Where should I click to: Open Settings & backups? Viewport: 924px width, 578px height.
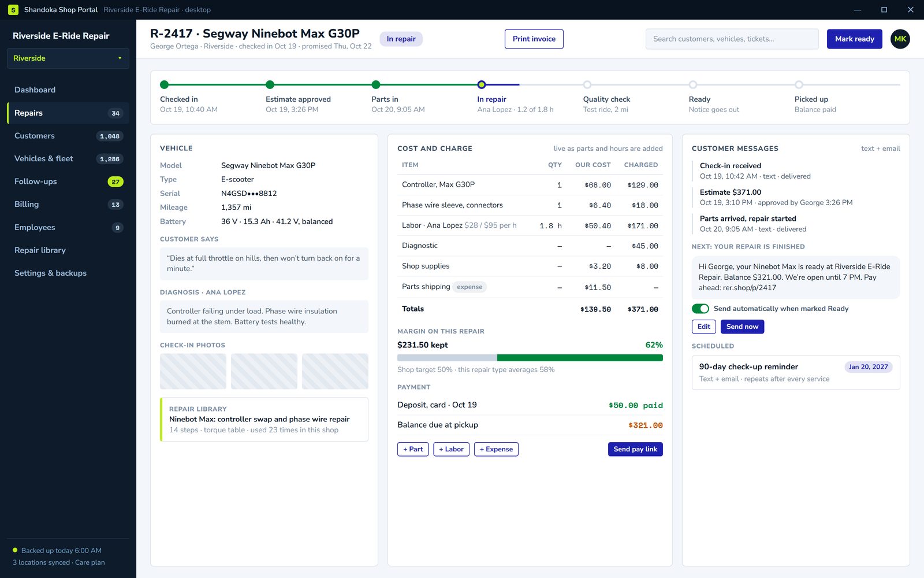68,273
